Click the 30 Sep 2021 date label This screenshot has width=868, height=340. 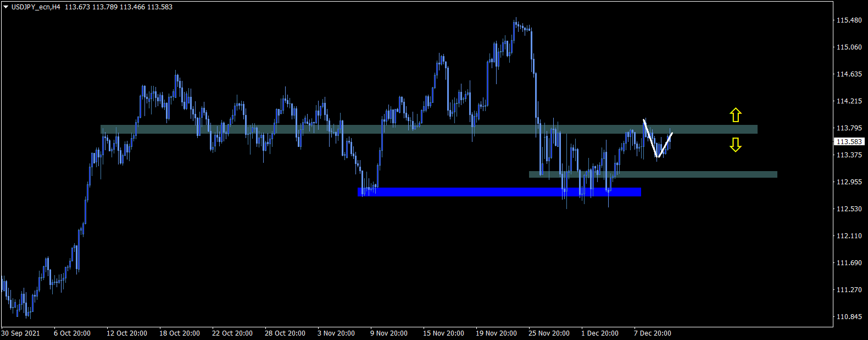coord(20,333)
